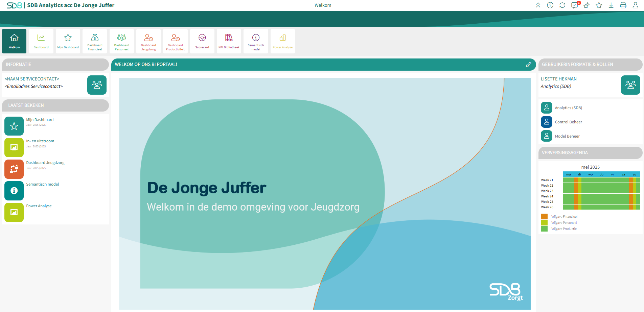Open Semantisch model in recently viewed

43,184
